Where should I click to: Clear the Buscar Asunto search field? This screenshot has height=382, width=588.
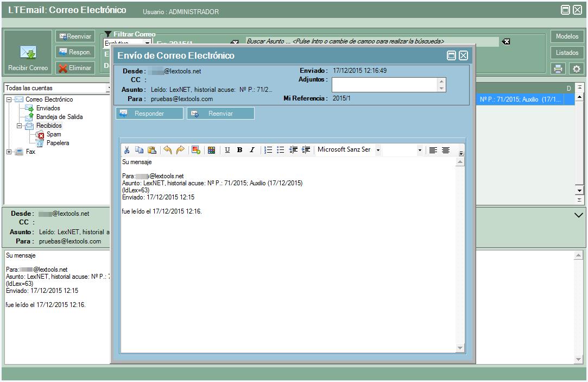[x=506, y=42]
